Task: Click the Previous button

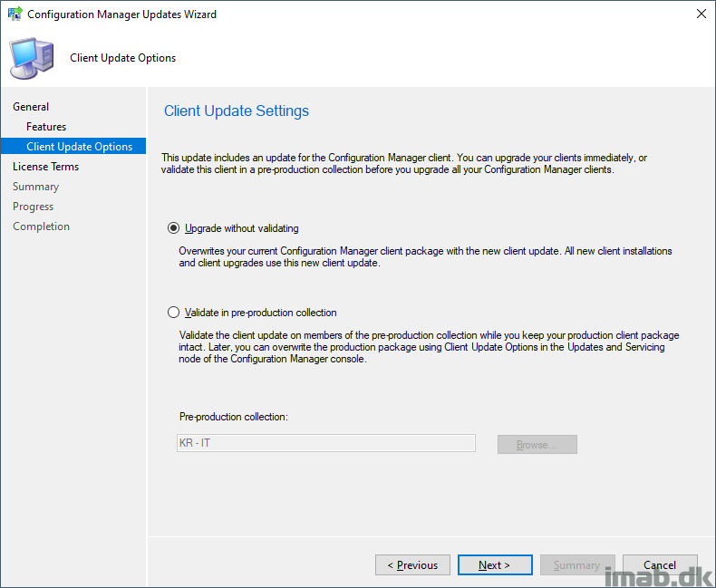Action: [x=412, y=565]
